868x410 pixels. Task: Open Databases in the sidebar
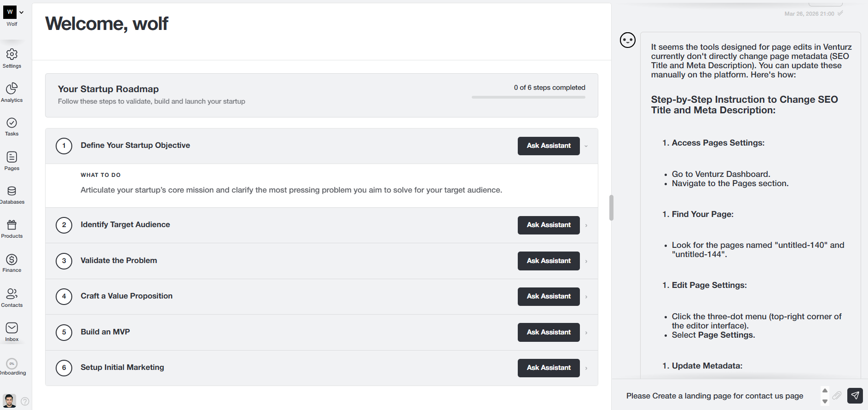click(12, 191)
